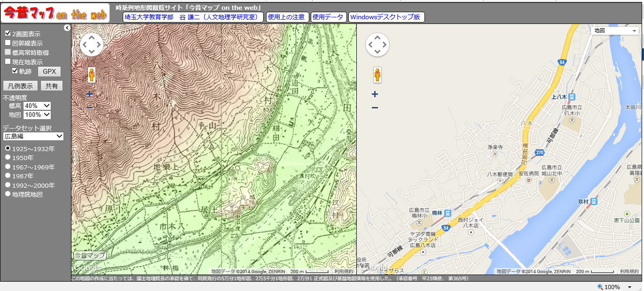Viewport: 644px width, 291px height.
Task: Click the 梅林 station icon on the modern map
Action: (448, 213)
